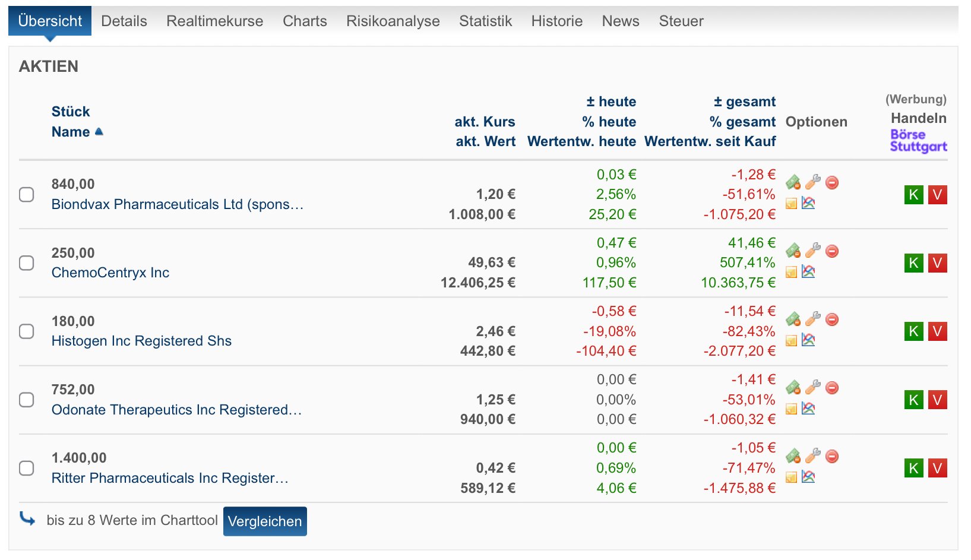
Task: Open the Histogen Inc Registered Shs link
Action: click(x=141, y=341)
